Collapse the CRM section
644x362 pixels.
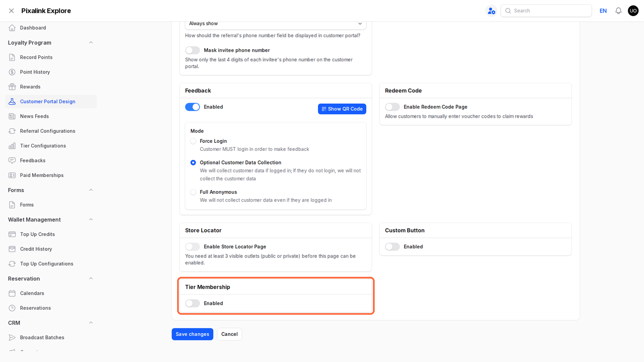click(x=91, y=323)
